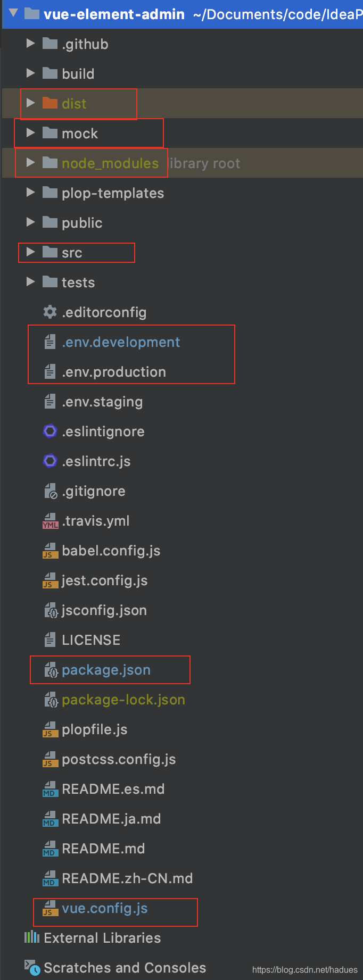Click the ignored-file icon next to .gitignore

pyautogui.click(x=49, y=491)
